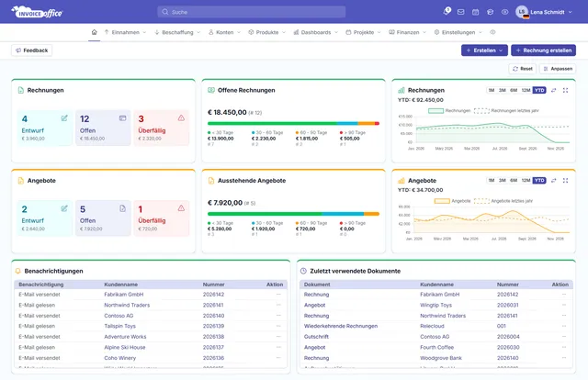Swap chart type in Rechnungen chart
Viewport: 588px width, 380px height.
coord(553,90)
